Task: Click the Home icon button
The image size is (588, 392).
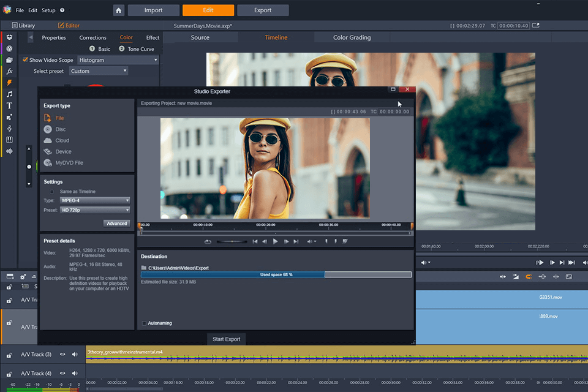Action: pyautogui.click(x=119, y=10)
